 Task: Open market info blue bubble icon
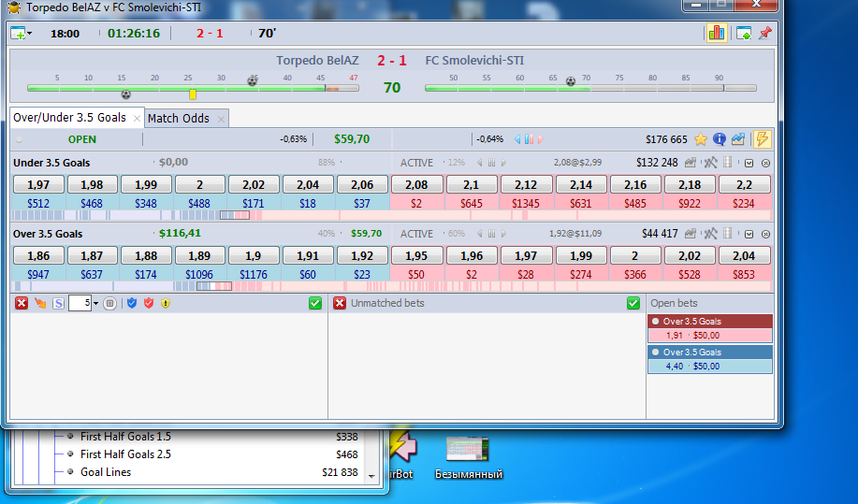point(719,139)
